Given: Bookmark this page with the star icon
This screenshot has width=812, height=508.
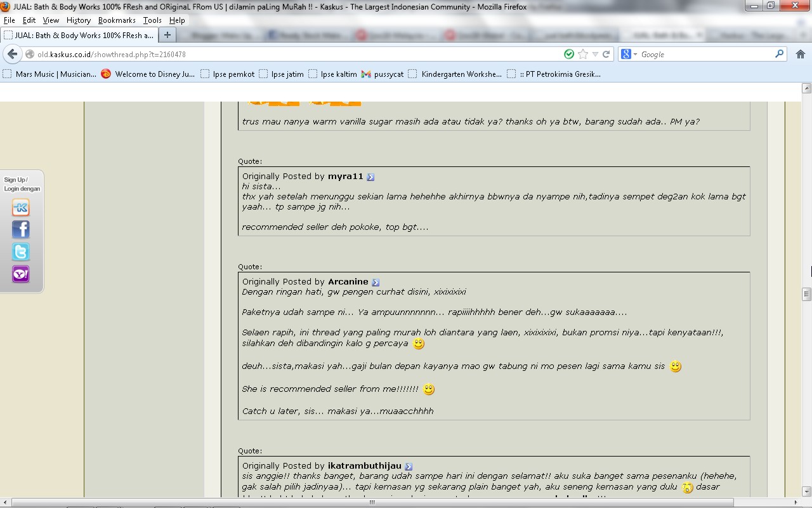Looking at the screenshot, I should coord(583,54).
